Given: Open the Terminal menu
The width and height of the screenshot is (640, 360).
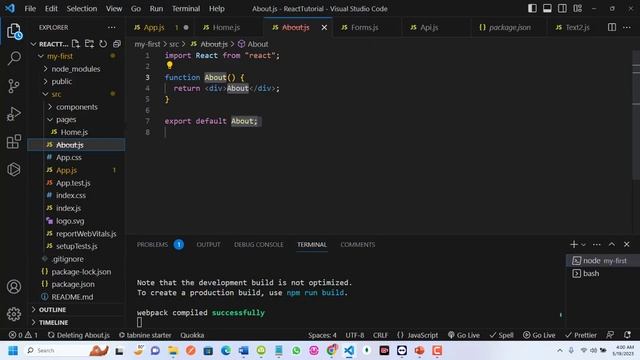Looking at the screenshot, I should [x=186, y=8].
